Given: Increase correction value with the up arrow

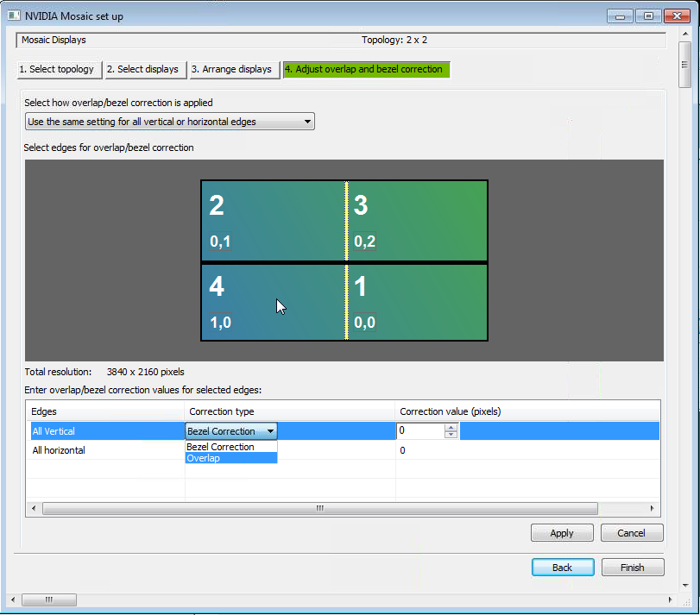Looking at the screenshot, I should pyautogui.click(x=451, y=427).
